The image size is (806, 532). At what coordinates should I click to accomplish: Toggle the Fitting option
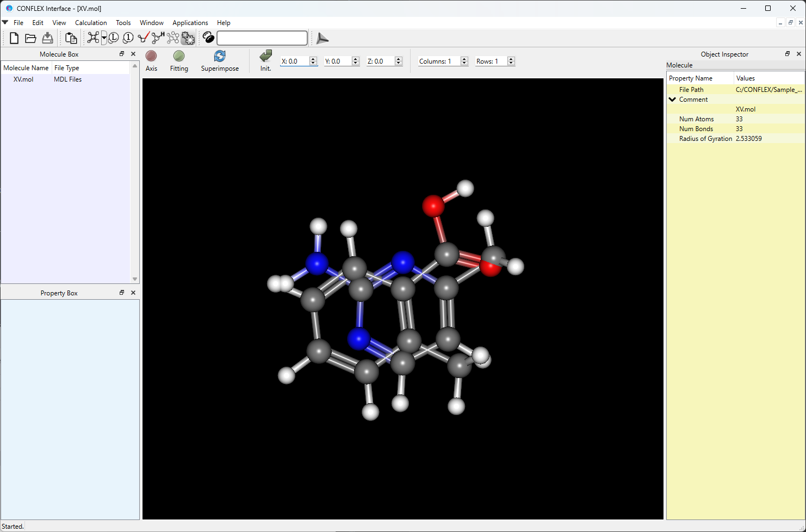pos(179,60)
